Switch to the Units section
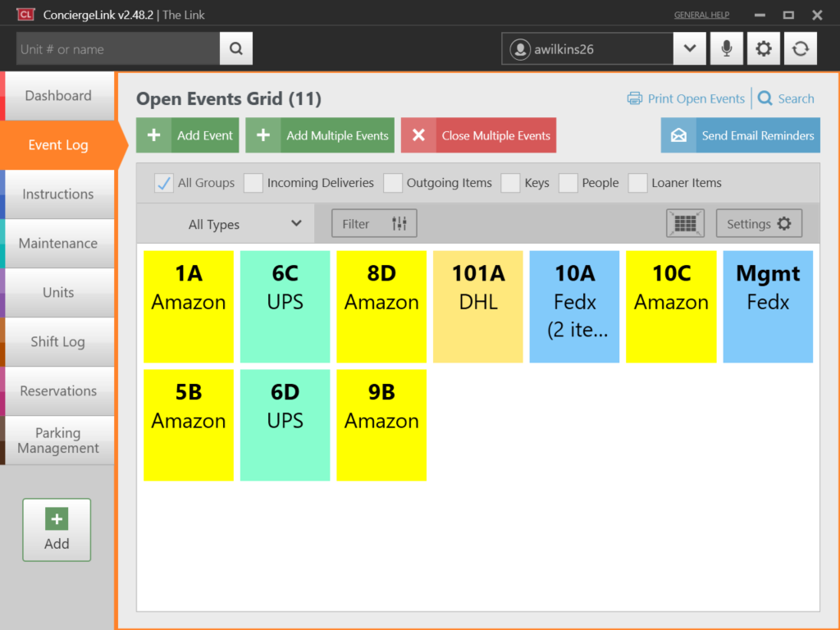 pos(58,293)
